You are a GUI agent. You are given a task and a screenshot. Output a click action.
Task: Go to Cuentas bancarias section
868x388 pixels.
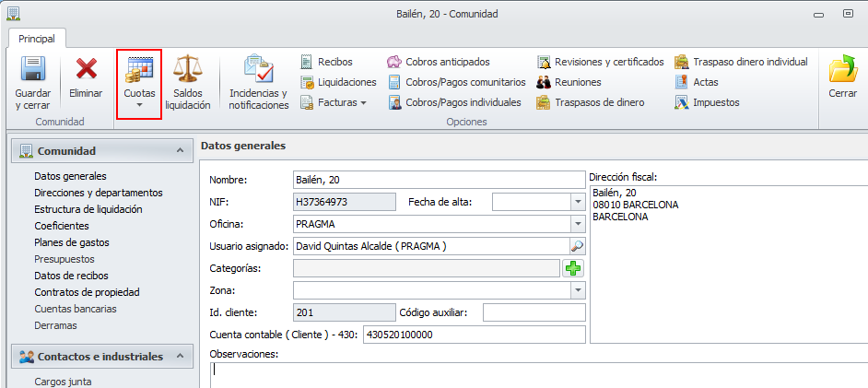tap(76, 309)
